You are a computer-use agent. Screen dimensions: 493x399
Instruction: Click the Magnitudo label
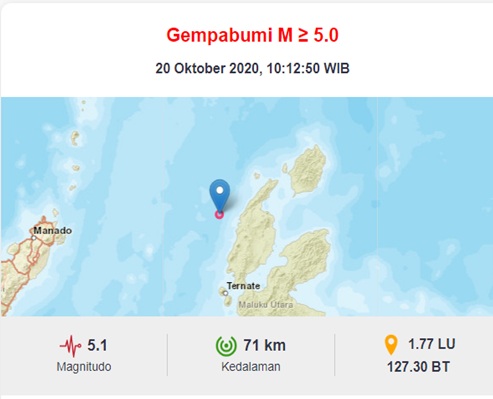click(x=84, y=367)
